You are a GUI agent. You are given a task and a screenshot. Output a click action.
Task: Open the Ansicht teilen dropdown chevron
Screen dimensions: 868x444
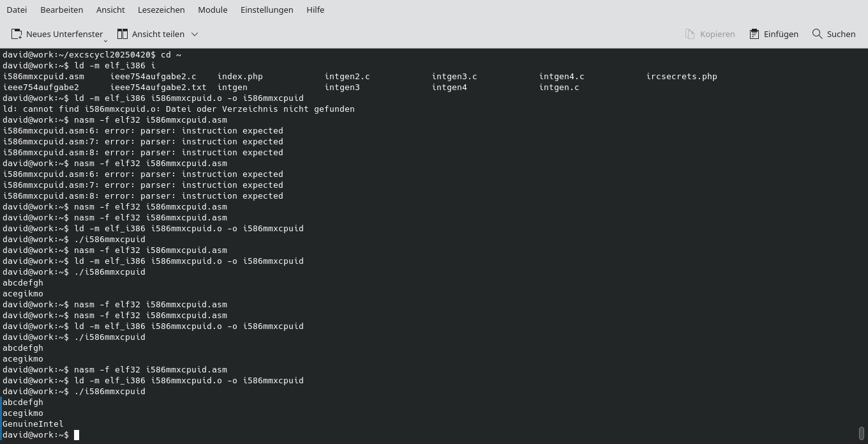pyautogui.click(x=195, y=34)
